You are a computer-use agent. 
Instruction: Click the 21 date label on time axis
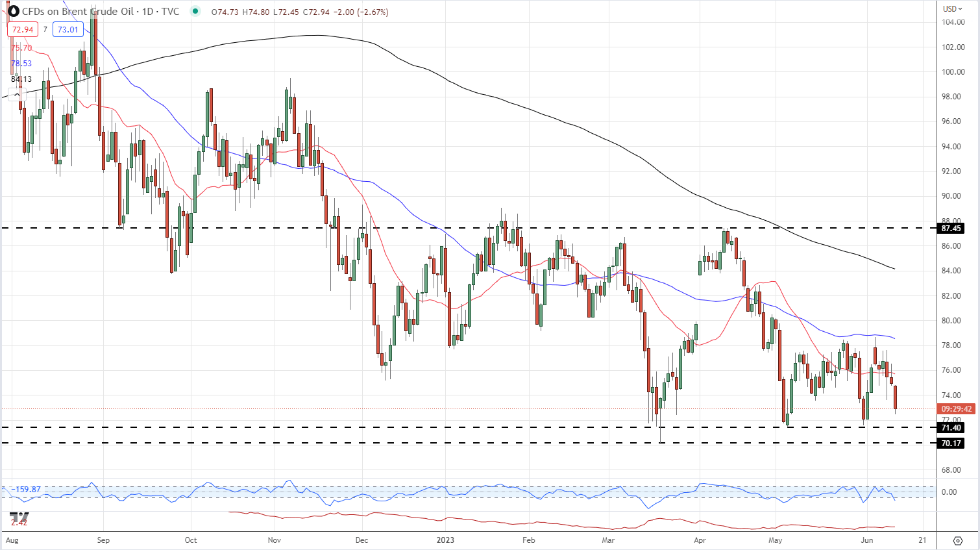point(922,540)
